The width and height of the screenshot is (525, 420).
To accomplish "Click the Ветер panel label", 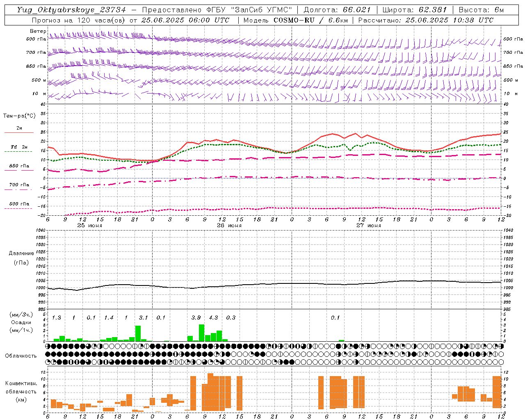I will 38,31.
